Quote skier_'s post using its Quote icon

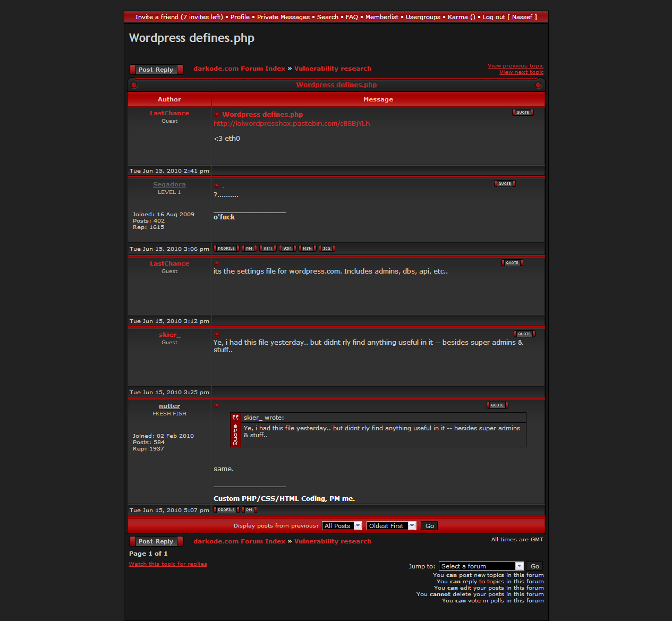click(x=524, y=334)
